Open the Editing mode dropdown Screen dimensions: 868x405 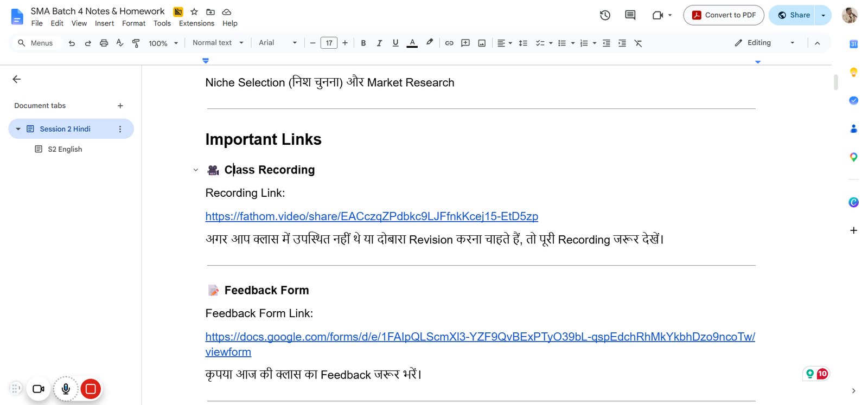(765, 43)
